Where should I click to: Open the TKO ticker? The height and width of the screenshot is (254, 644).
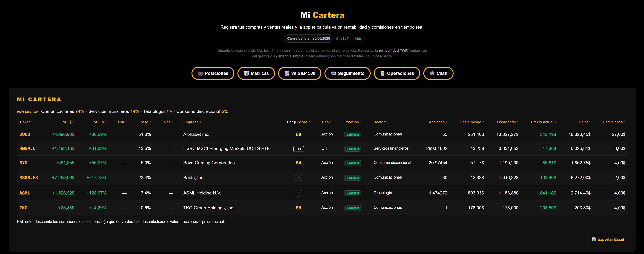tap(24, 208)
